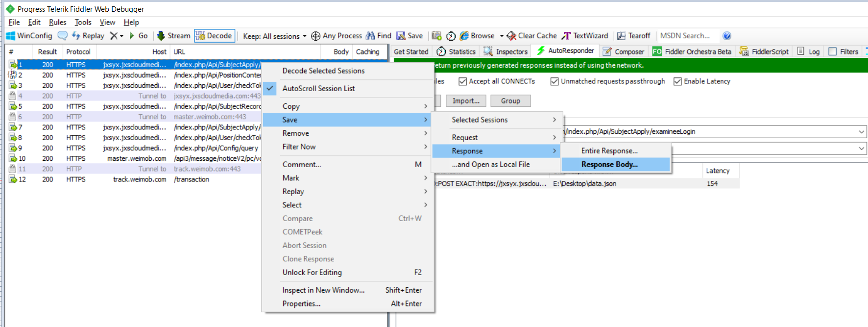
Task: Expand the Mark submenu
Action: click(348, 178)
